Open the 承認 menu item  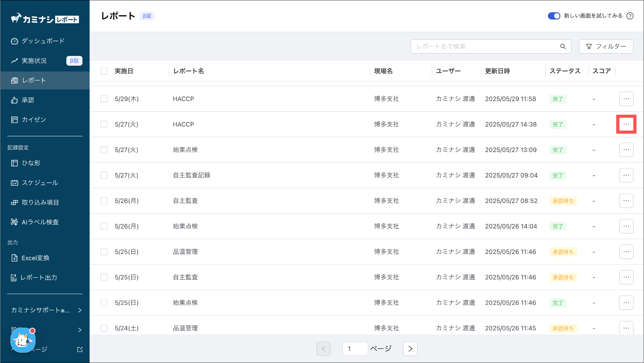point(28,100)
